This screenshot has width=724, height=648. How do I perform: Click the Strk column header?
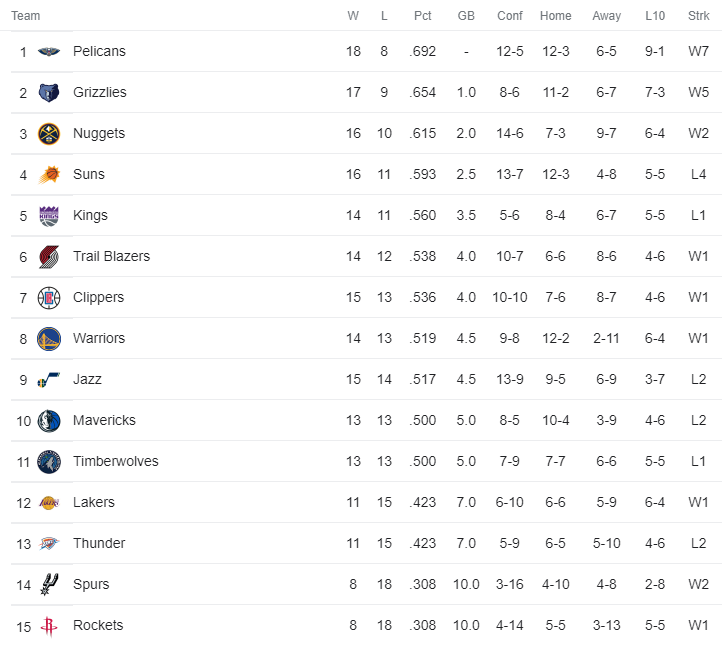(699, 16)
